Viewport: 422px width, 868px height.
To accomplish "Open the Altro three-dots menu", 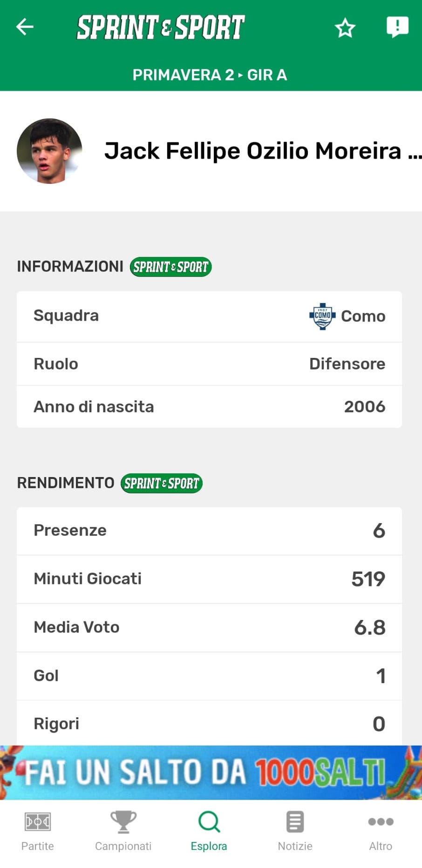I will (381, 822).
